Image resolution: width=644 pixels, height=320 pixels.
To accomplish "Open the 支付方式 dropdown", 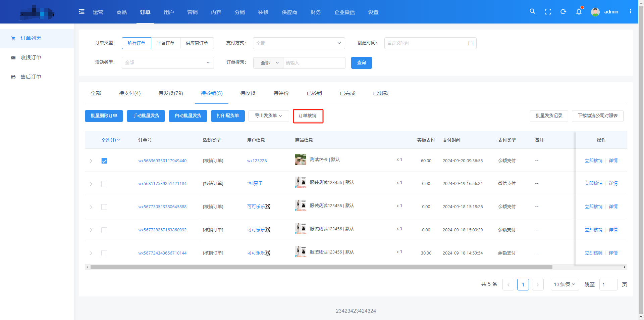I will click(299, 43).
